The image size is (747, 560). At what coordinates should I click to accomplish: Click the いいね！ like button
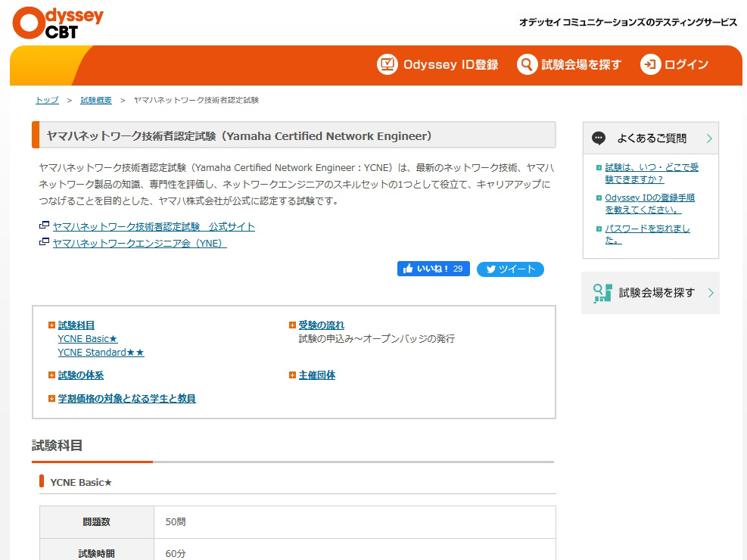433,269
